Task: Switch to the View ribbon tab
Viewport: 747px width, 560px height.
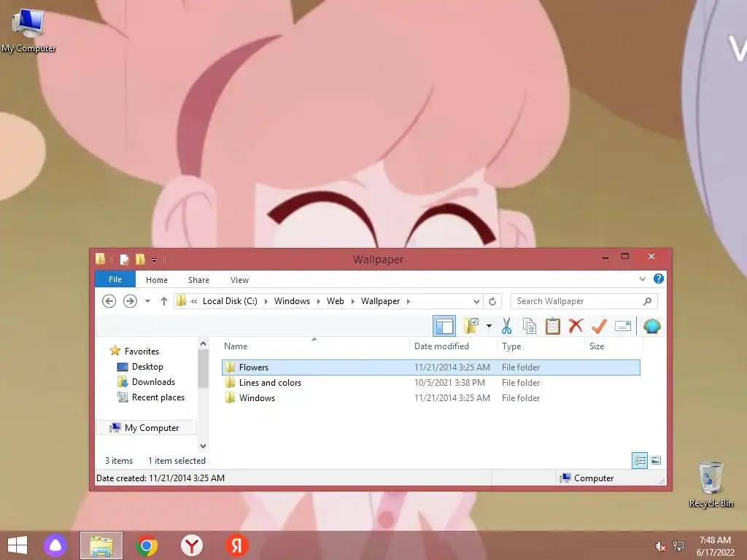Action: pos(239,280)
